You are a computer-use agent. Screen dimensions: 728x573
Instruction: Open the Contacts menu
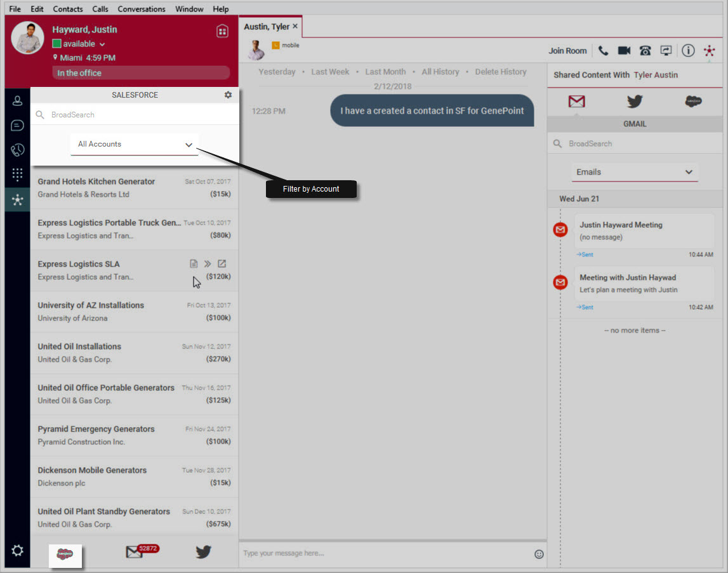pyautogui.click(x=68, y=9)
